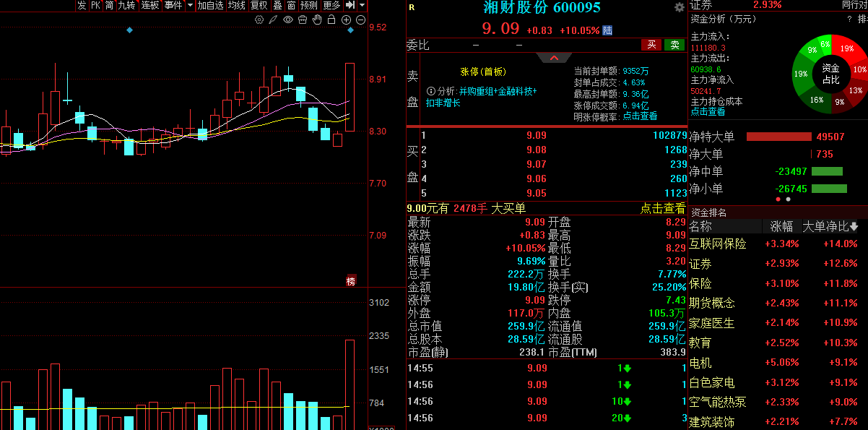Screen dimensions: 868x430
Task: Toggle the eye visibility icon on chart
Action: [287, 20]
